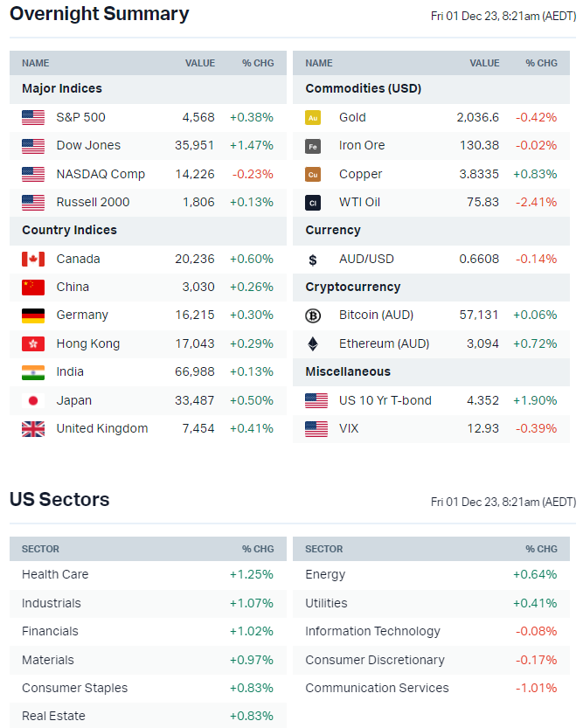This screenshot has width=583, height=728.
Task: Click the Communication Services sector
Action: pyautogui.click(x=377, y=688)
